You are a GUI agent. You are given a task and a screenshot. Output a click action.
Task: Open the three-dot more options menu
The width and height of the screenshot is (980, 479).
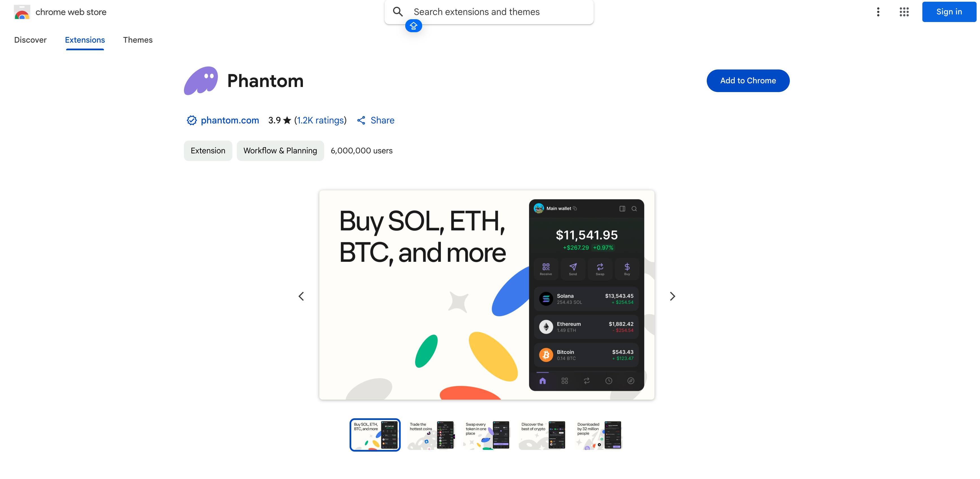point(878,12)
